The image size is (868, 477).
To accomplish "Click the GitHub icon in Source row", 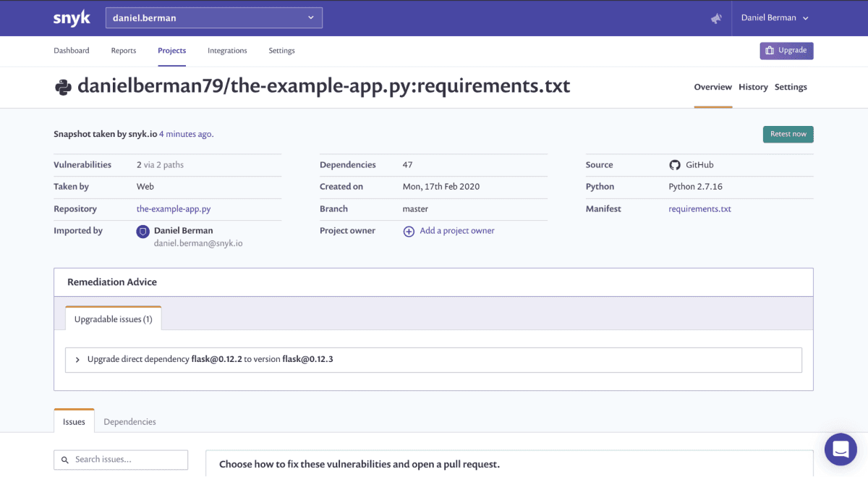I will click(675, 165).
